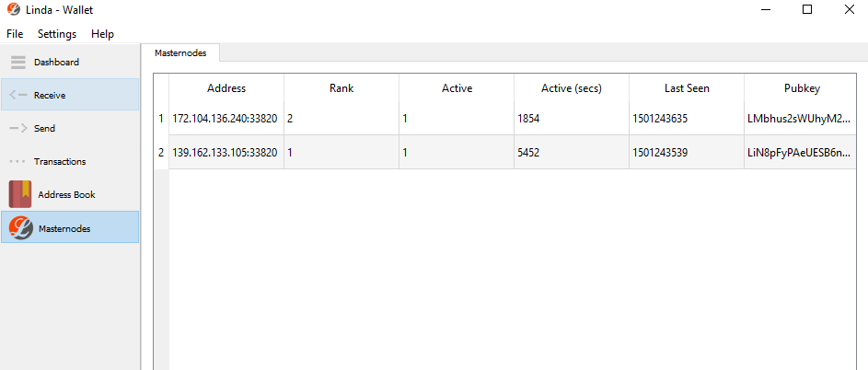Select row 1 header in the table

(161, 119)
